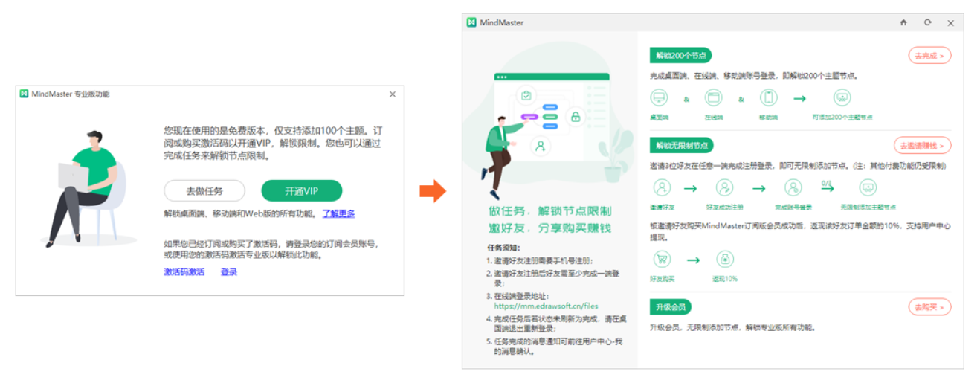This screenshot has height=386, width=980.
Task: Click the 无限制添加主题节点 icon
Action: 868,187
